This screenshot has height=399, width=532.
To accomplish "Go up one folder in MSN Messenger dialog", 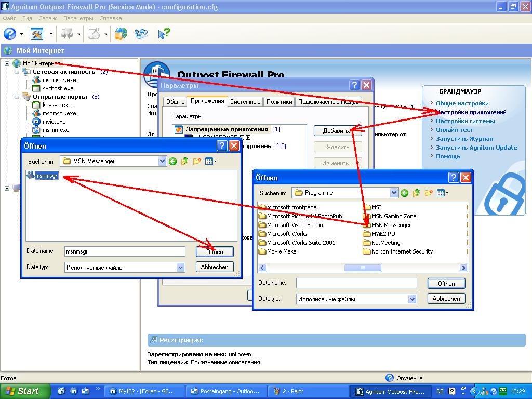I will [185, 162].
